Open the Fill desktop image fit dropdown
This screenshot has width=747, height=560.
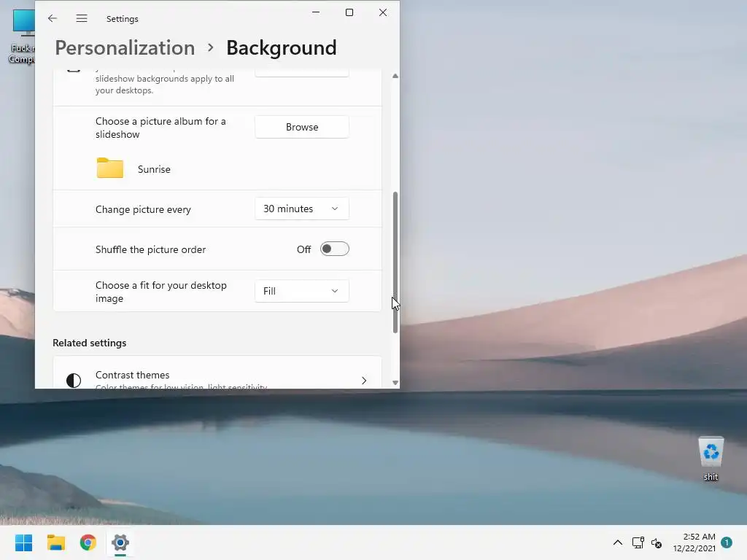(x=302, y=291)
